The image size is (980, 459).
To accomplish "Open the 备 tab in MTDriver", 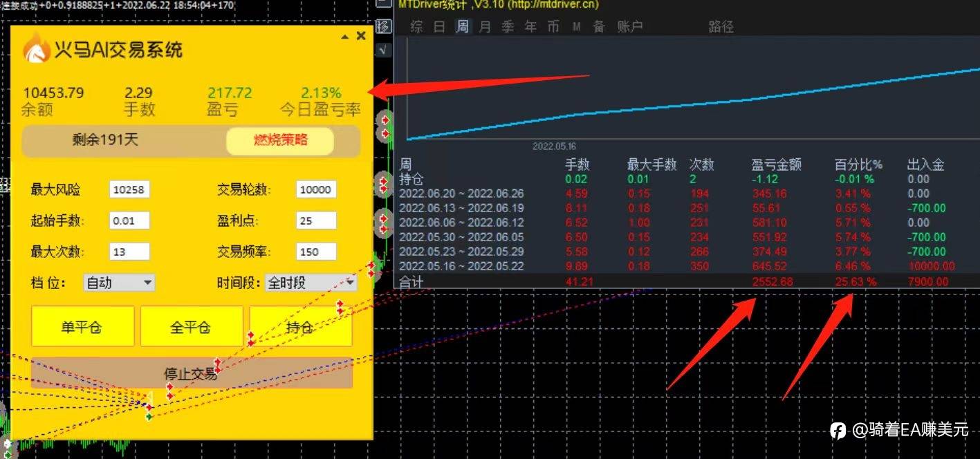I will pyautogui.click(x=599, y=27).
